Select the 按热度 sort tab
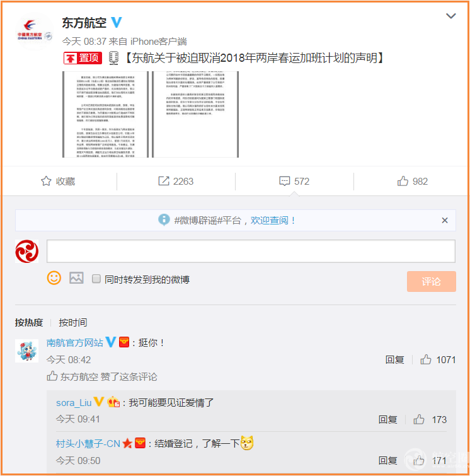470x476 pixels. pos(29,322)
